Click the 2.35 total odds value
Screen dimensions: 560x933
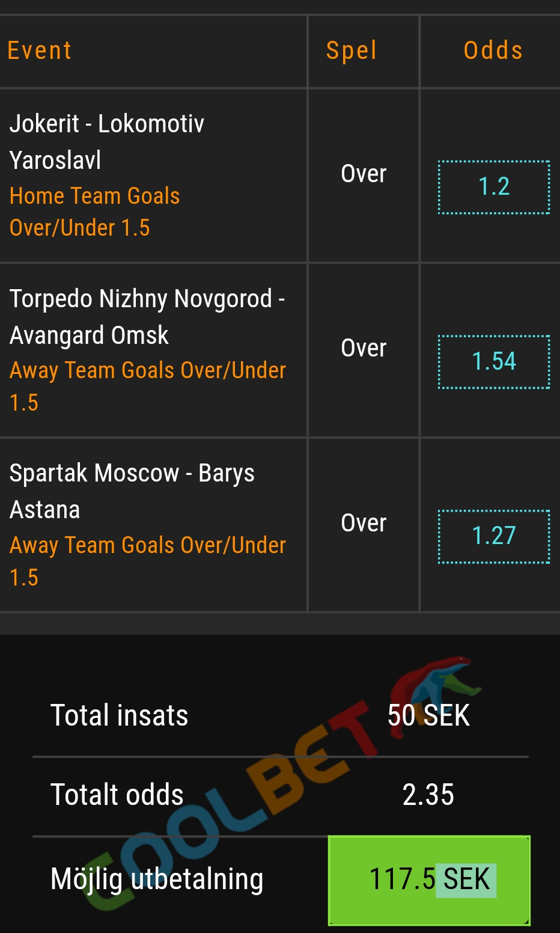click(428, 795)
